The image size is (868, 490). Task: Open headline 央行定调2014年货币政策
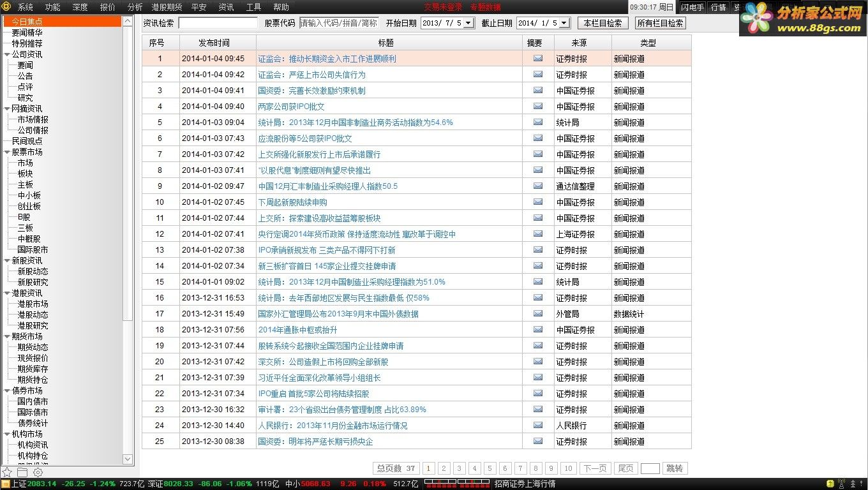pyautogui.click(x=357, y=234)
